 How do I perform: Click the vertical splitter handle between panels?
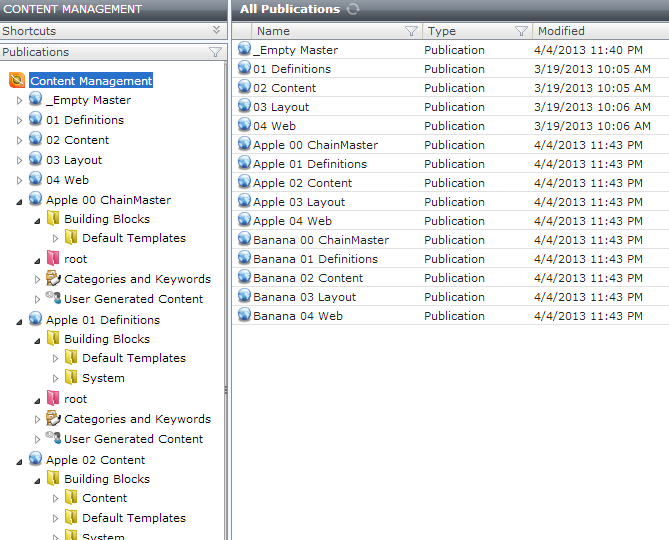tap(228, 390)
